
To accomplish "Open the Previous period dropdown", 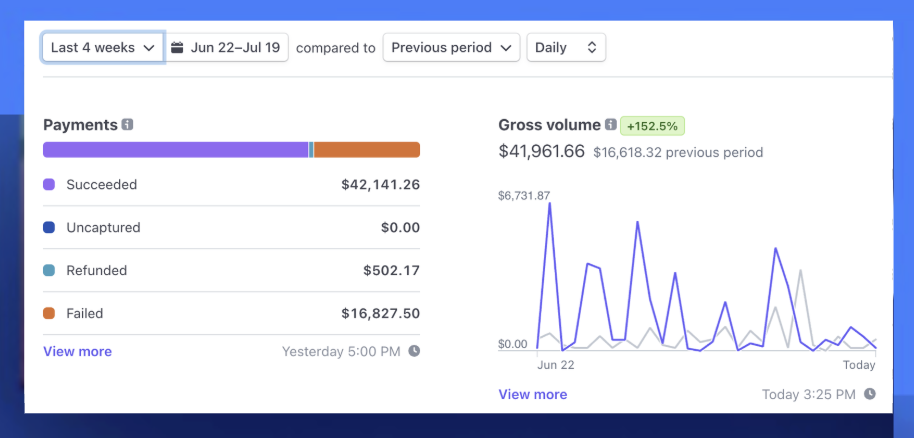I will click(x=451, y=47).
